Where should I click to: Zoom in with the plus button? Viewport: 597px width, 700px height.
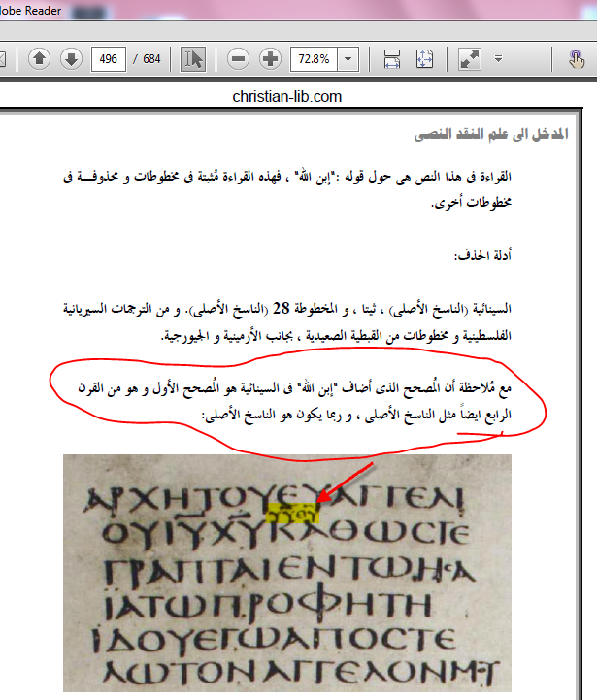(x=270, y=58)
